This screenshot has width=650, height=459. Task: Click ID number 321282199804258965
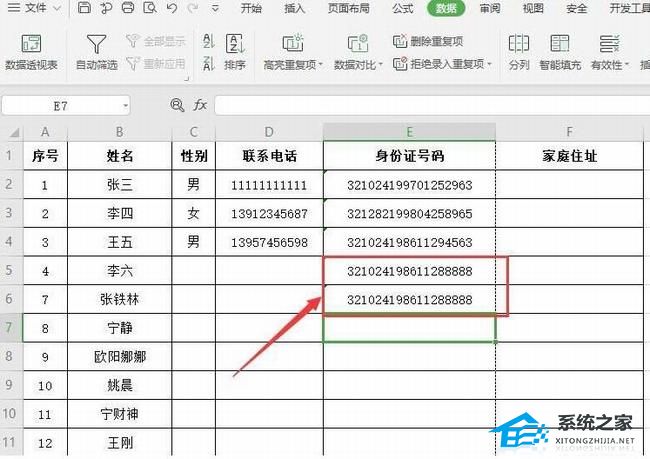coord(409,214)
